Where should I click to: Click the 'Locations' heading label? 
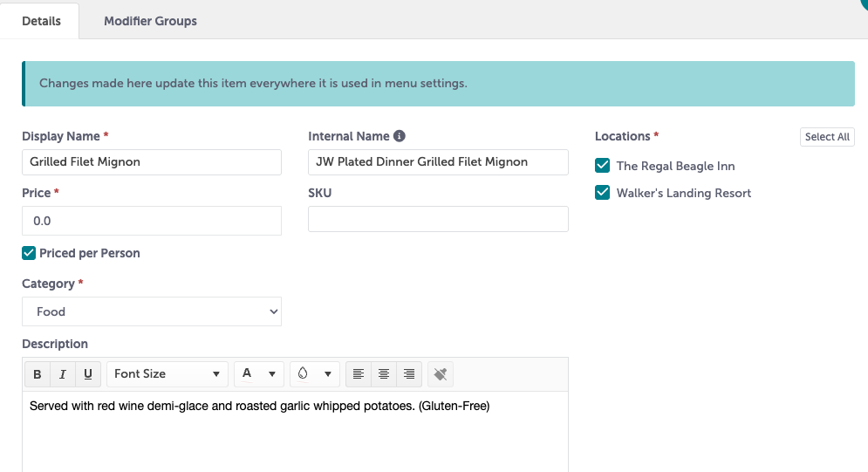622,136
